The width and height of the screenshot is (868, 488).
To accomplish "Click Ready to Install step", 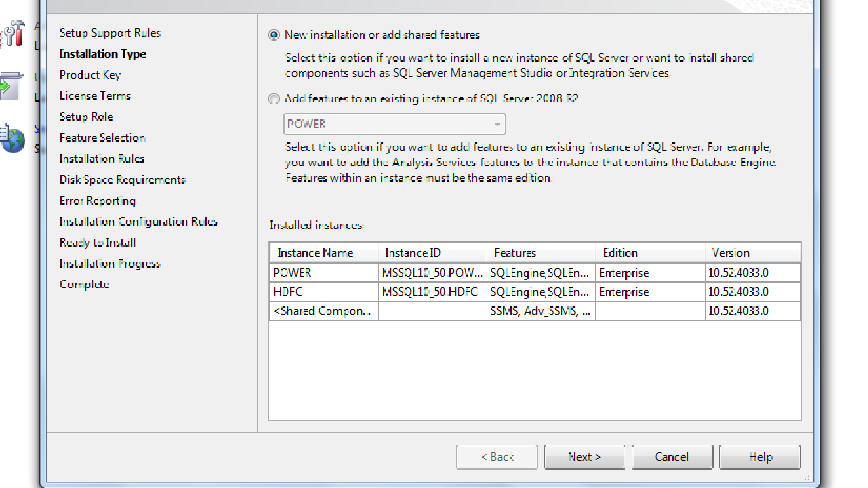I will tap(97, 243).
